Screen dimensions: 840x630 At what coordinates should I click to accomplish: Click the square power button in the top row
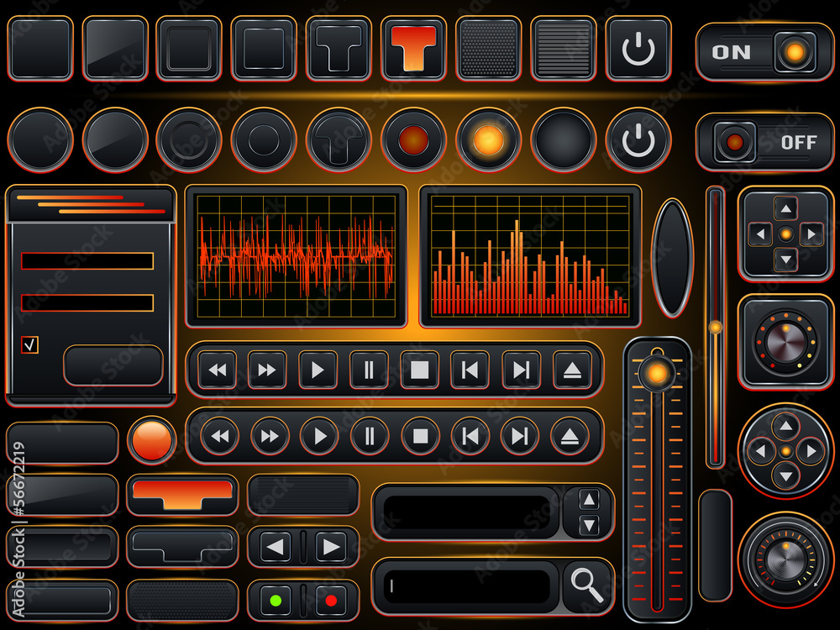(x=638, y=48)
